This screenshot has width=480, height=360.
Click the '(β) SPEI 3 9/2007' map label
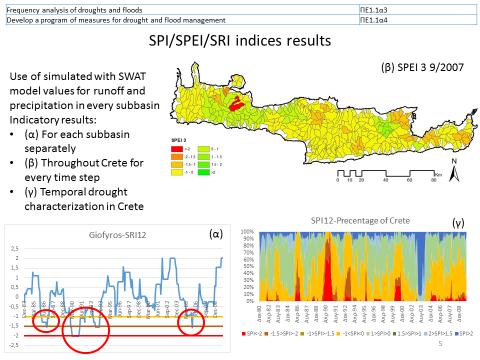click(x=422, y=67)
